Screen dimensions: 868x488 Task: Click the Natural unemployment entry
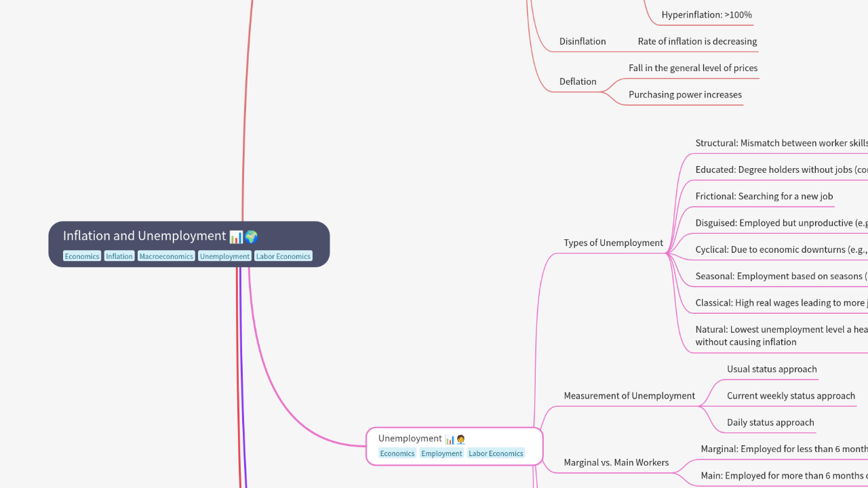tap(781, 335)
